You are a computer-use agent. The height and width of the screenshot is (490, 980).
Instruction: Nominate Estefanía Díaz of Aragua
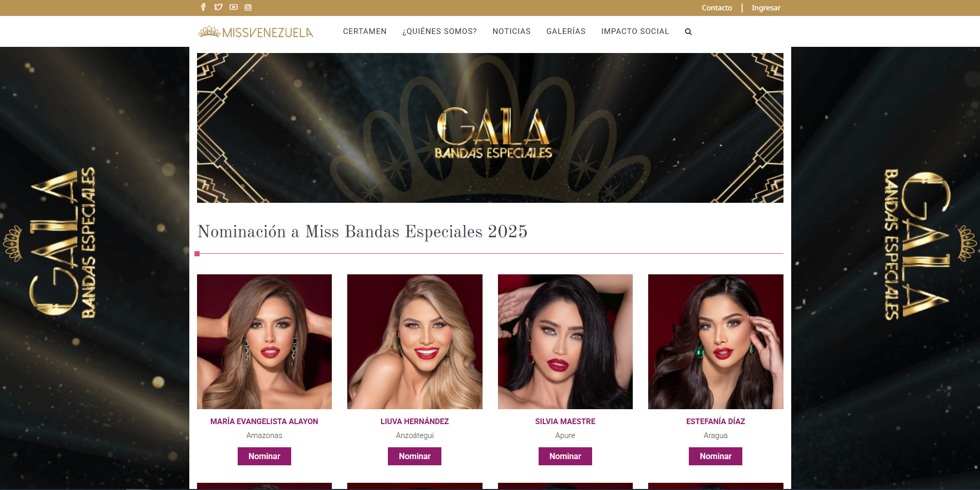tap(716, 456)
